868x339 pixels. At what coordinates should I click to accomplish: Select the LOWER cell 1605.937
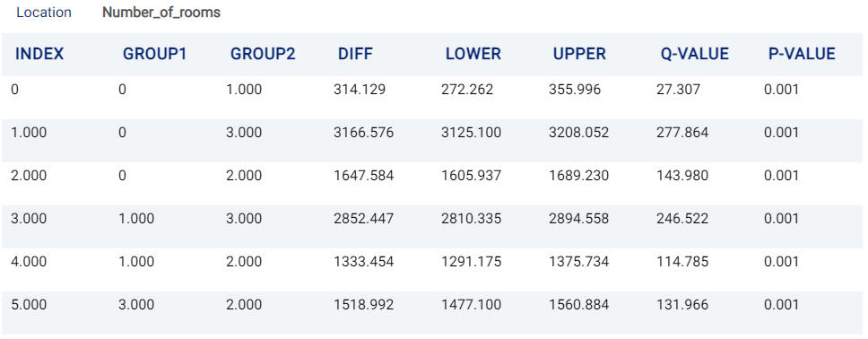tap(471, 176)
